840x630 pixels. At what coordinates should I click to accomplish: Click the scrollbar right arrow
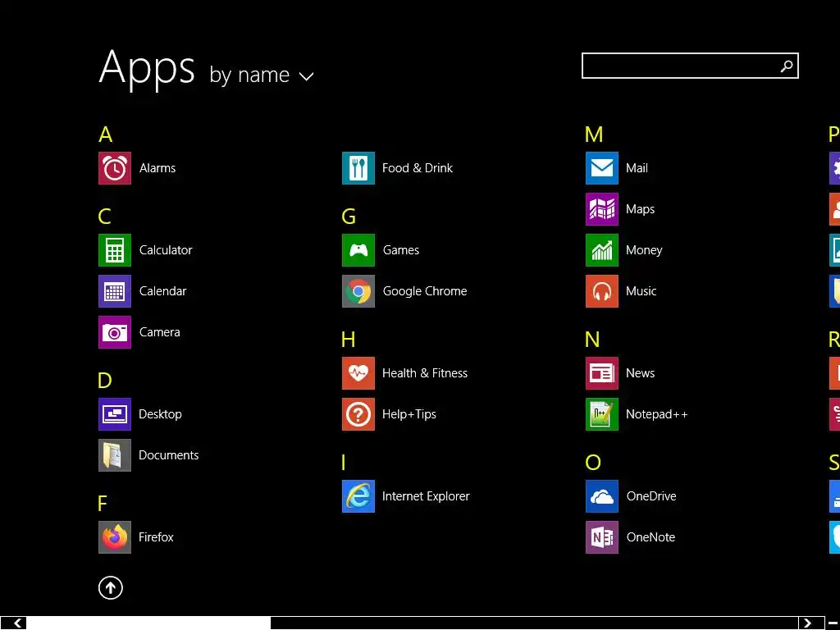(x=807, y=623)
